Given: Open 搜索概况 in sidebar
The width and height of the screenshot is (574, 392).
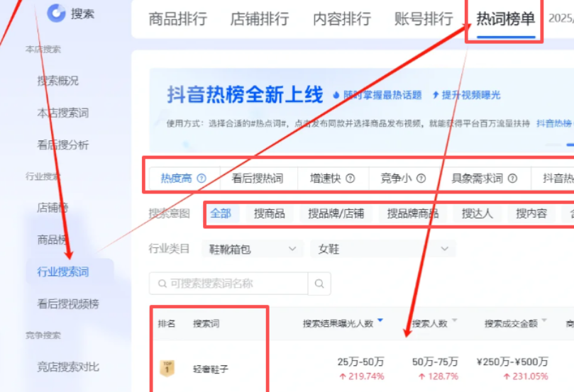Looking at the screenshot, I should tap(58, 81).
